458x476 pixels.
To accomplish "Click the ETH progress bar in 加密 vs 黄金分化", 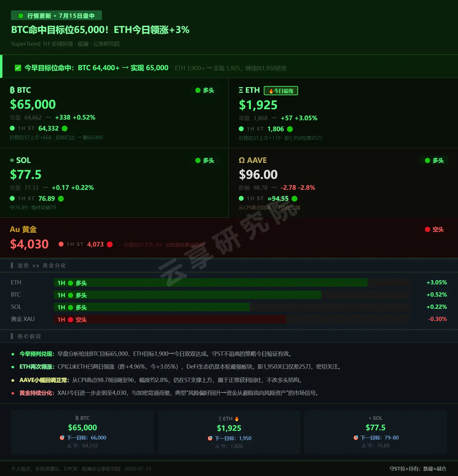I will click(x=211, y=283).
